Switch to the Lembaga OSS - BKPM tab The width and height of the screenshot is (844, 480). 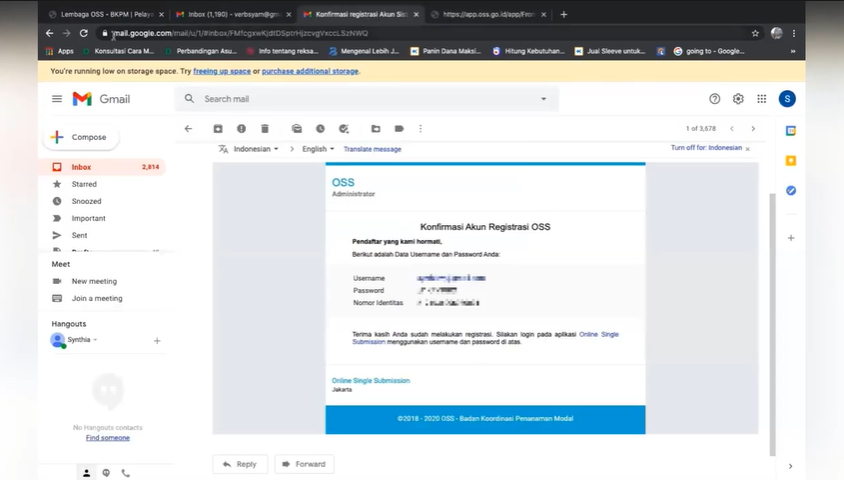tap(107, 15)
